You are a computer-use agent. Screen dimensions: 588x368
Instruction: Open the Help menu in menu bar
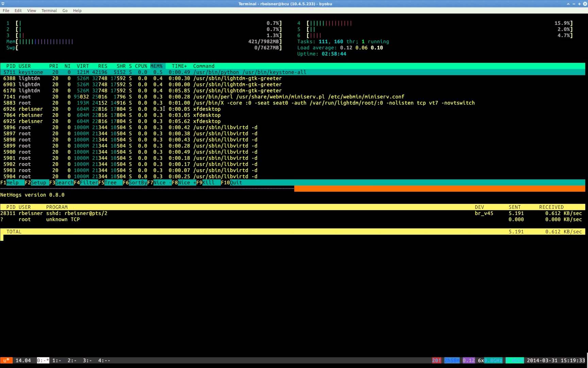pyautogui.click(x=77, y=11)
